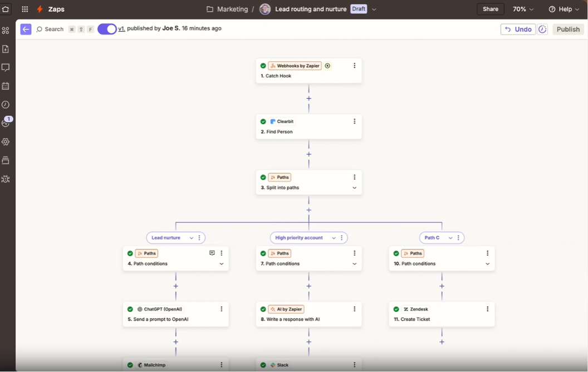Viewport: 588px width, 372px height.
Task: Click the home icon in top-left corner
Action: click(x=6, y=9)
